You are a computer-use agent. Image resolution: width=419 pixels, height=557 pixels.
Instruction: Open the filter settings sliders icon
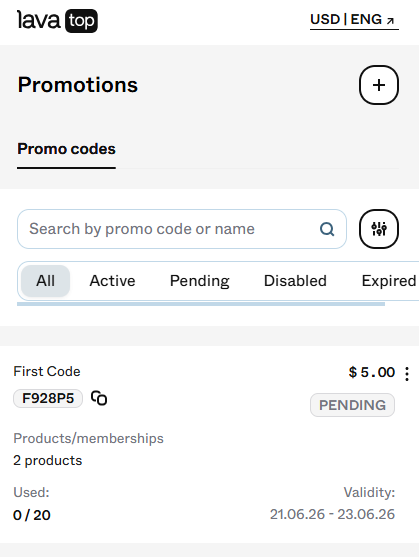[x=379, y=229]
